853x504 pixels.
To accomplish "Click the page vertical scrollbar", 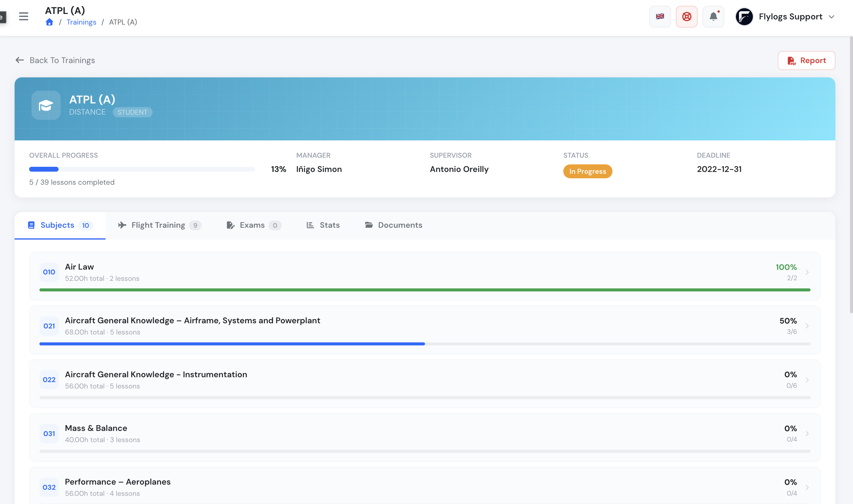I will pos(851,175).
